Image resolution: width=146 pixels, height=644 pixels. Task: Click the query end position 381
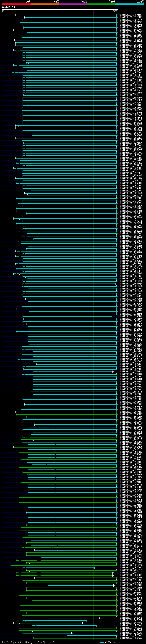pyautogui.click(x=115, y=11)
